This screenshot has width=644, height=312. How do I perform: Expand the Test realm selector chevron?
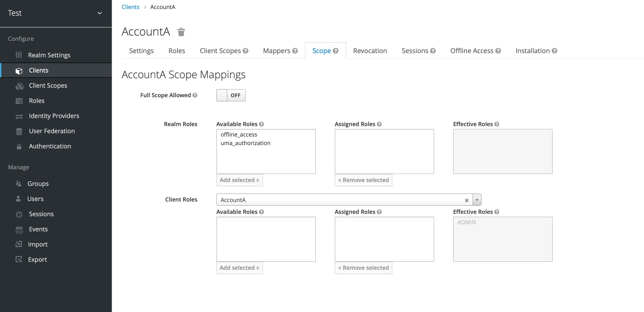click(99, 13)
